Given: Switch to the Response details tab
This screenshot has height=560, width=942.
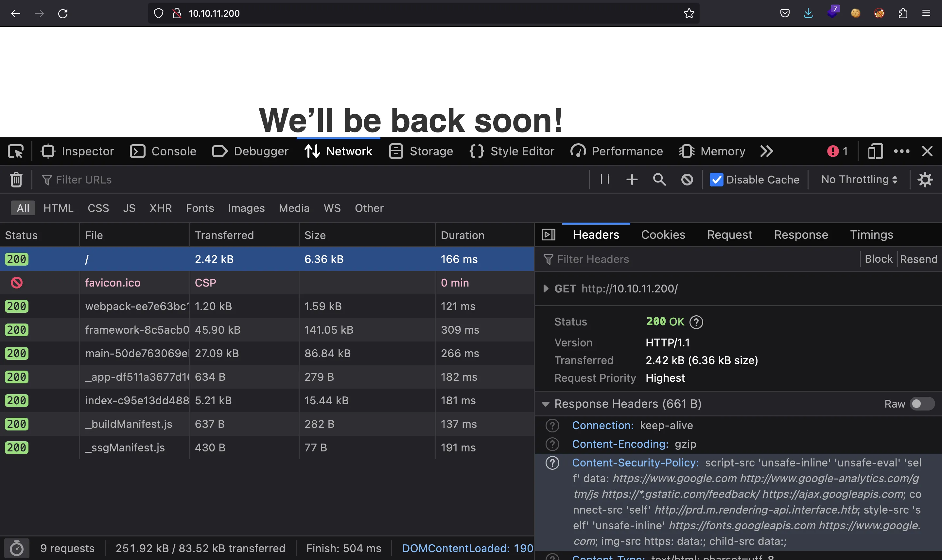Looking at the screenshot, I should [801, 235].
